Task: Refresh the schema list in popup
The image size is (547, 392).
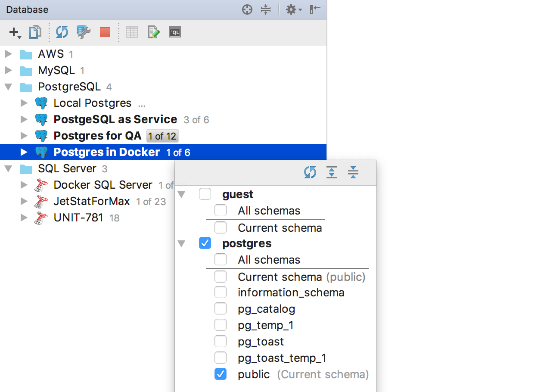Action: pos(310,173)
